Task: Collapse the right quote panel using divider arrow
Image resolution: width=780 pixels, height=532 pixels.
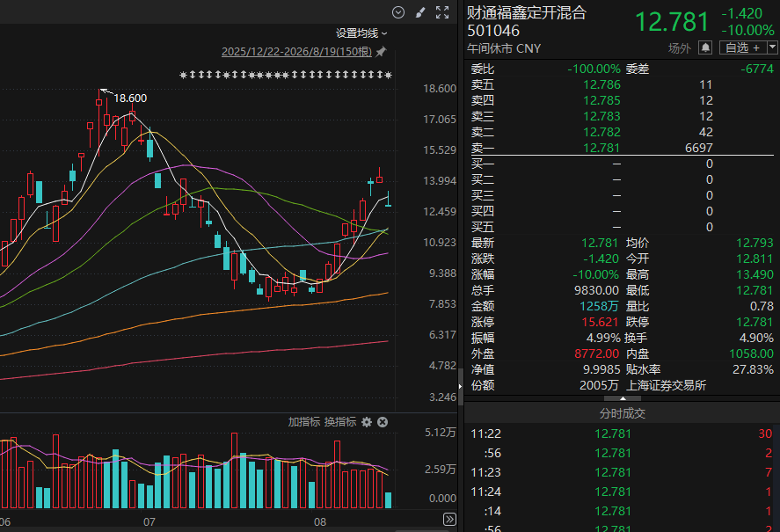Action: tap(460, 386)
